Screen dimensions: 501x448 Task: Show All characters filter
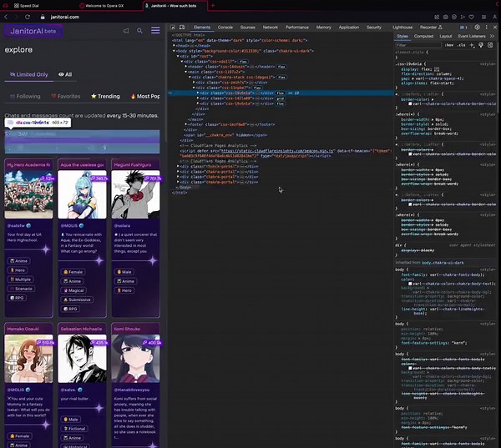click(65, 74)
